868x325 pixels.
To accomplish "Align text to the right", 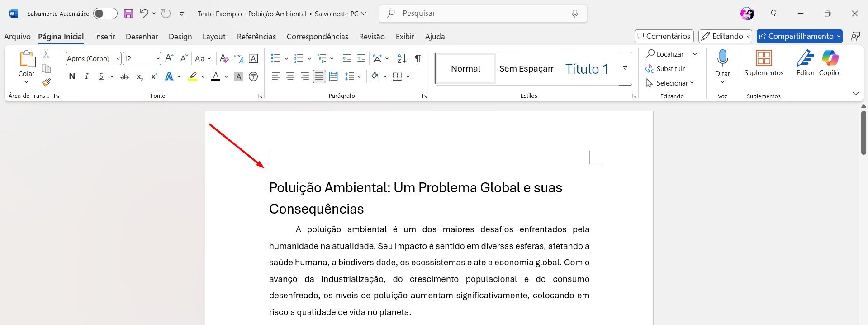I will tap(305, 76).
